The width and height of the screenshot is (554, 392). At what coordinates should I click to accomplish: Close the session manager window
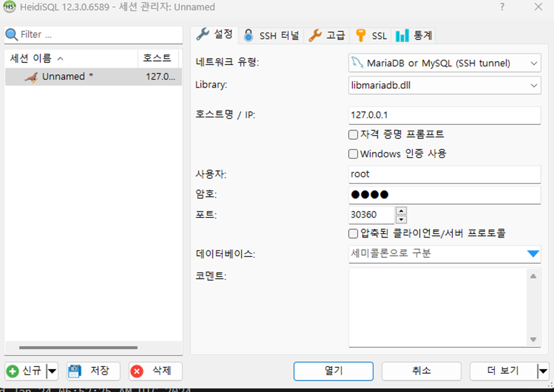[x=538, y=7]
